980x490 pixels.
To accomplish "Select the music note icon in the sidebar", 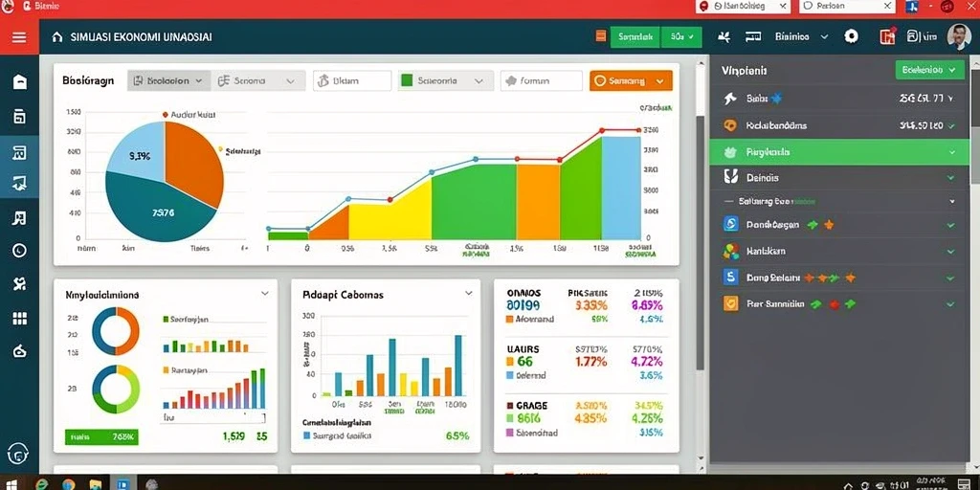I will click(x=19, y=217).
